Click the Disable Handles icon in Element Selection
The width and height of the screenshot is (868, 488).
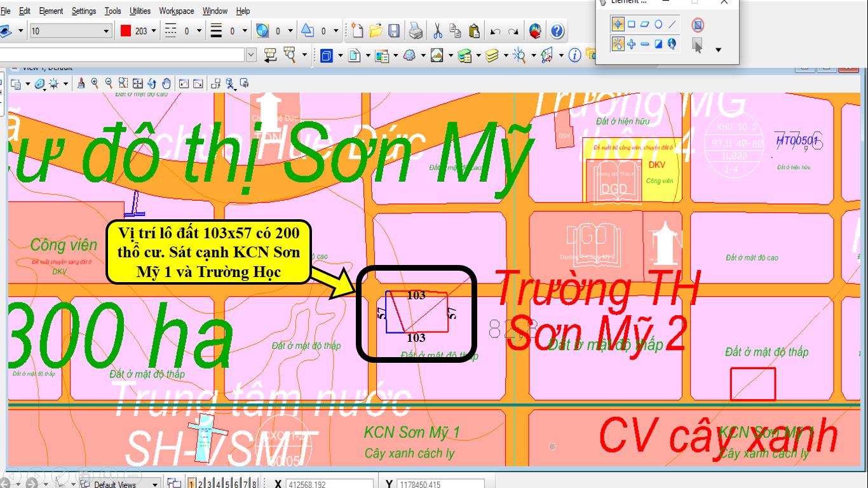(698, 25)
